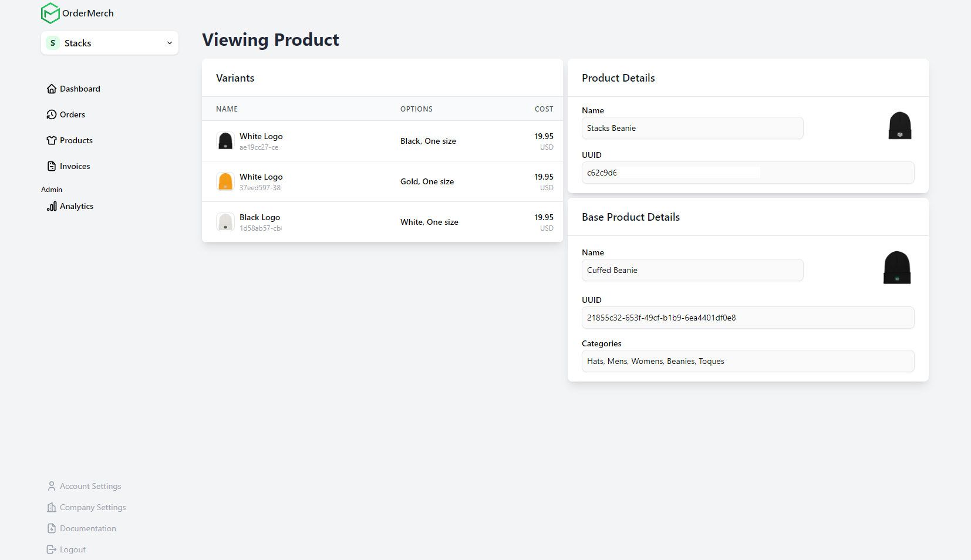Screen dimensions: 971x560
Task: Click the Categories field with Hats
Action: click(x=747, y=361)
